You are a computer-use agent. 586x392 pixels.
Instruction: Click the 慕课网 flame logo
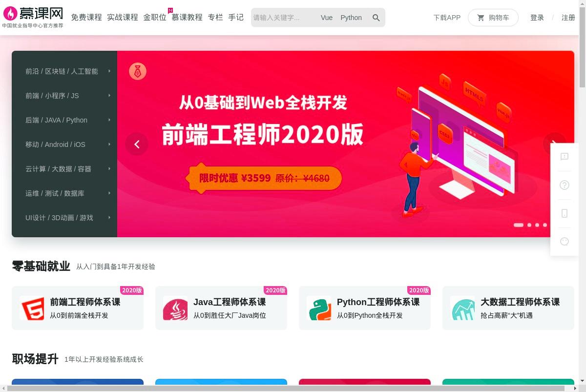coord(33,17)
